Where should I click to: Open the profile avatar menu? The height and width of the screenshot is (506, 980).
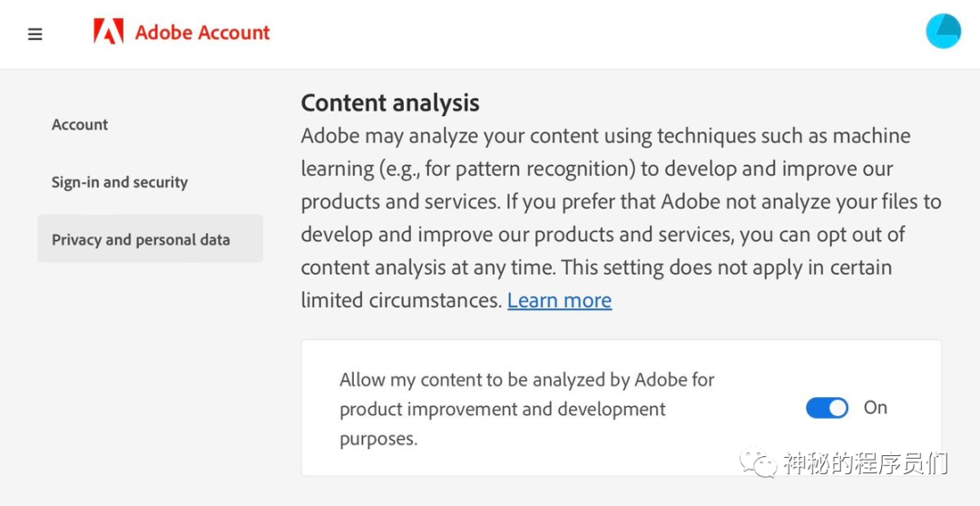943,32
